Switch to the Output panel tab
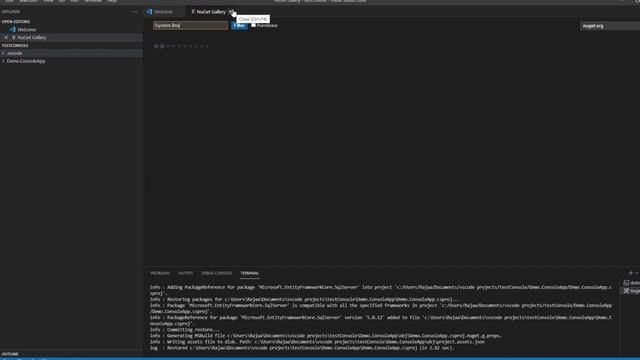This screenshot has height=360, width=640. pos(185,273)
